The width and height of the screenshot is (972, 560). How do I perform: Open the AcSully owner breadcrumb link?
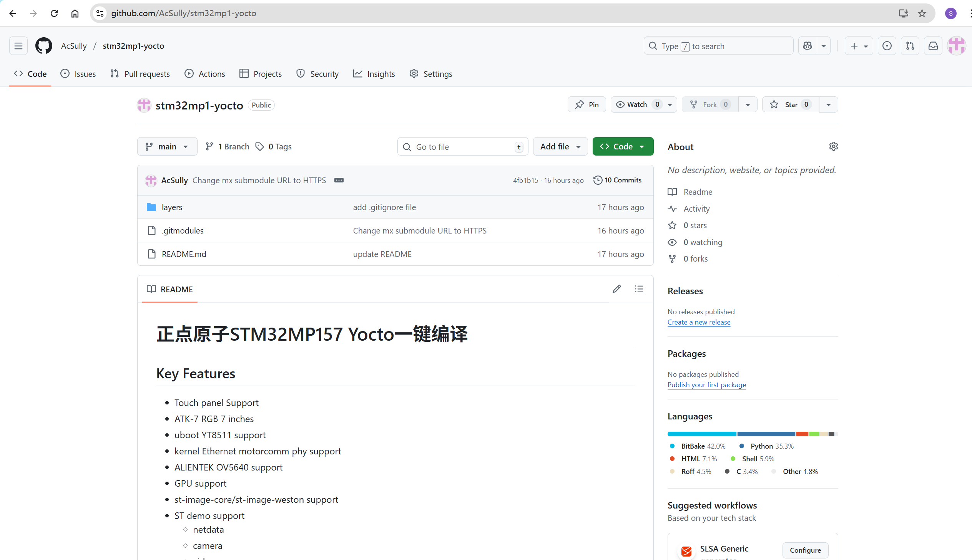74,46
